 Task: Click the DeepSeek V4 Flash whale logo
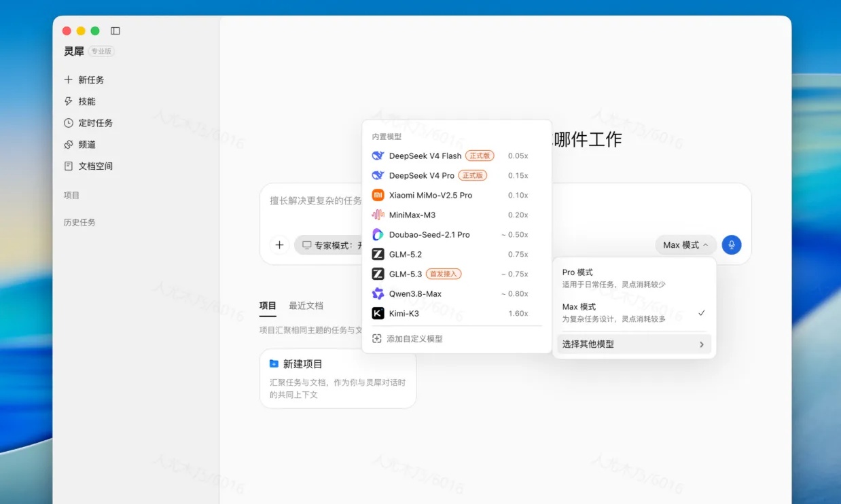point(378,156)
